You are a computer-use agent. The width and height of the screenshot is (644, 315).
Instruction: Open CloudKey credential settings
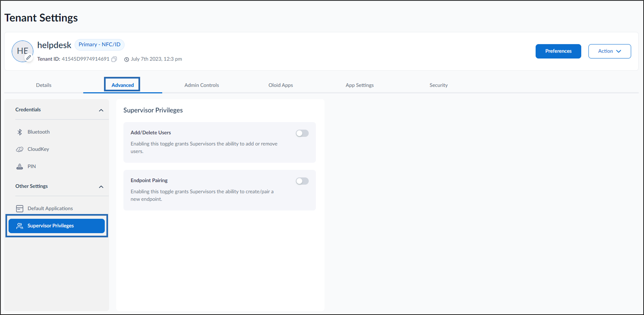(57, 149)
